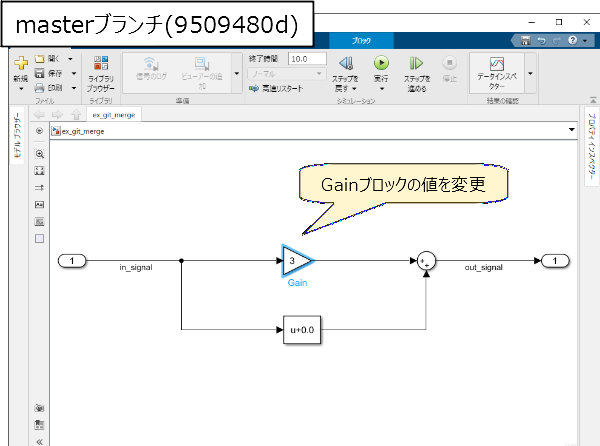Click the Fast Restart (高速リスタート) icon
The image size is (600, 446).
coord(254,88)
